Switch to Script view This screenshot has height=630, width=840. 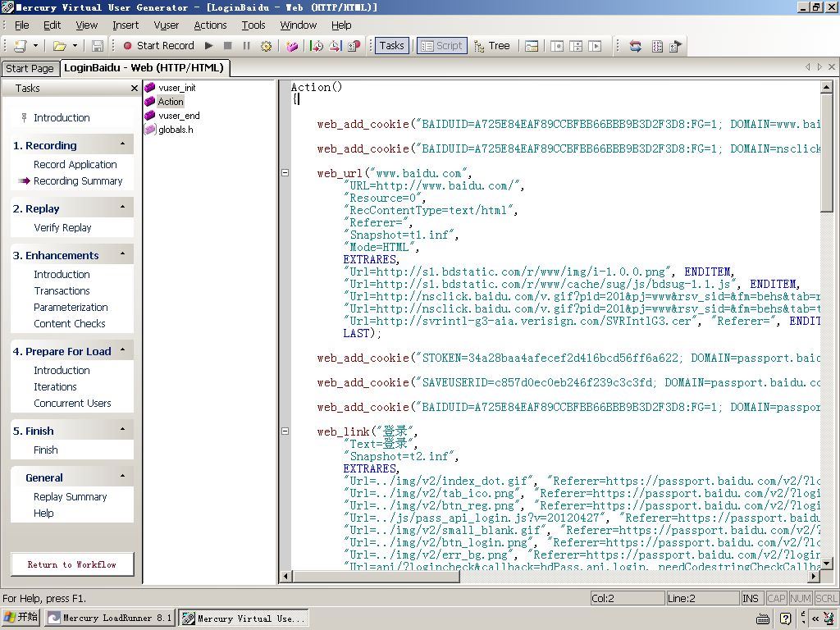tap(442, 46)
